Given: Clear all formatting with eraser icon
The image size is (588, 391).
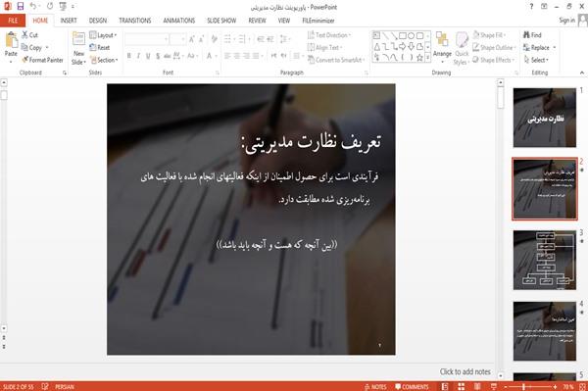Looking at the screenshot, I should point(214,39).
